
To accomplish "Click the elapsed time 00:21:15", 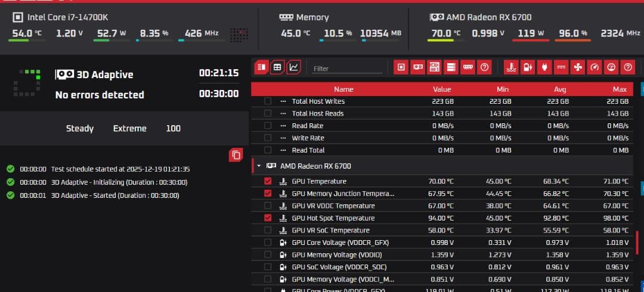I will click(219, 73).
